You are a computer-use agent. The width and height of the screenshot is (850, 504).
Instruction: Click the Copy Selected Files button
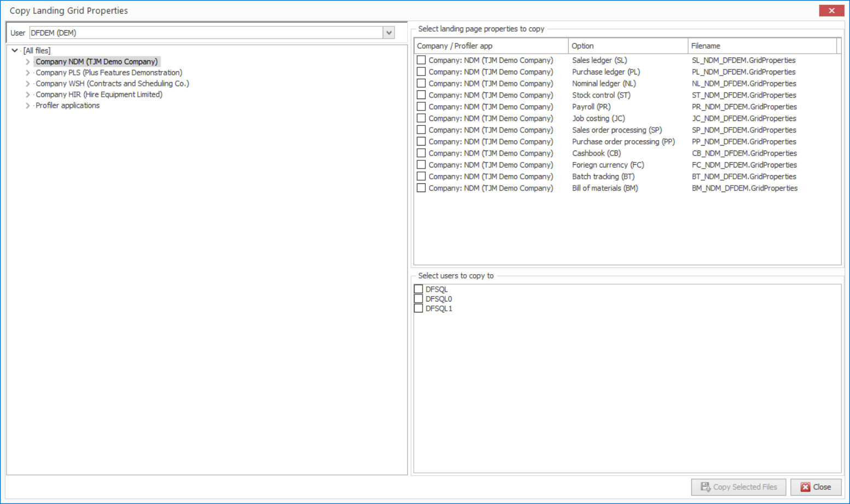738,487
